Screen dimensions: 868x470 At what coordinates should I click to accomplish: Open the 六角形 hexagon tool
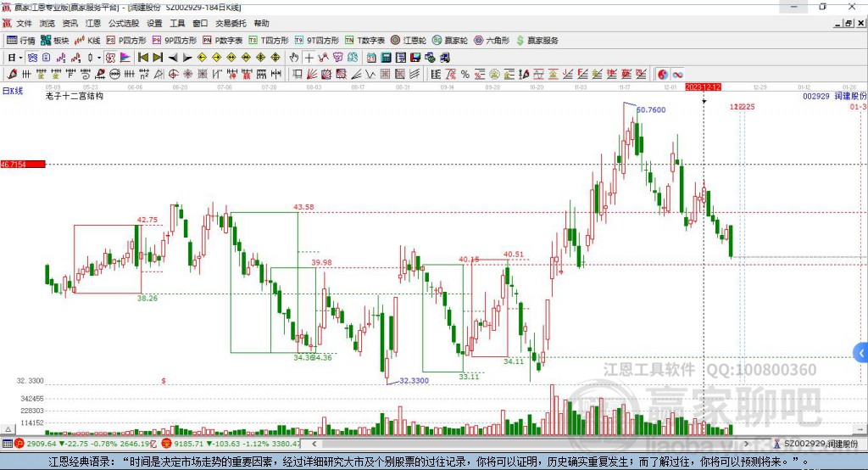pyautogui.click(x=492, y=41)
